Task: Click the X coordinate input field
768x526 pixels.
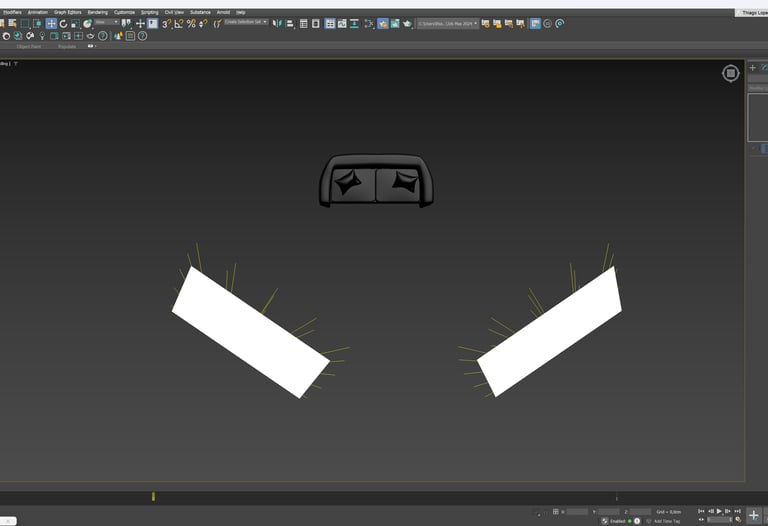Action: coord(577,512)
